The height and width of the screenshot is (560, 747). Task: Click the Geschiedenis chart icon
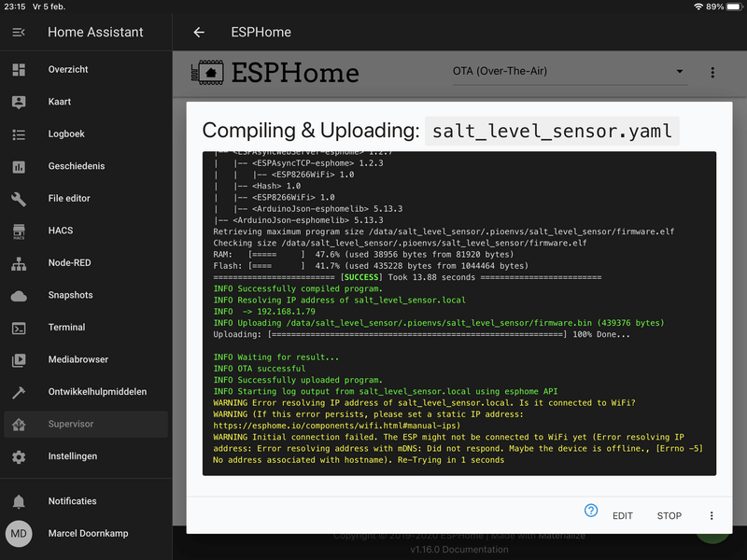coord(19,167)
